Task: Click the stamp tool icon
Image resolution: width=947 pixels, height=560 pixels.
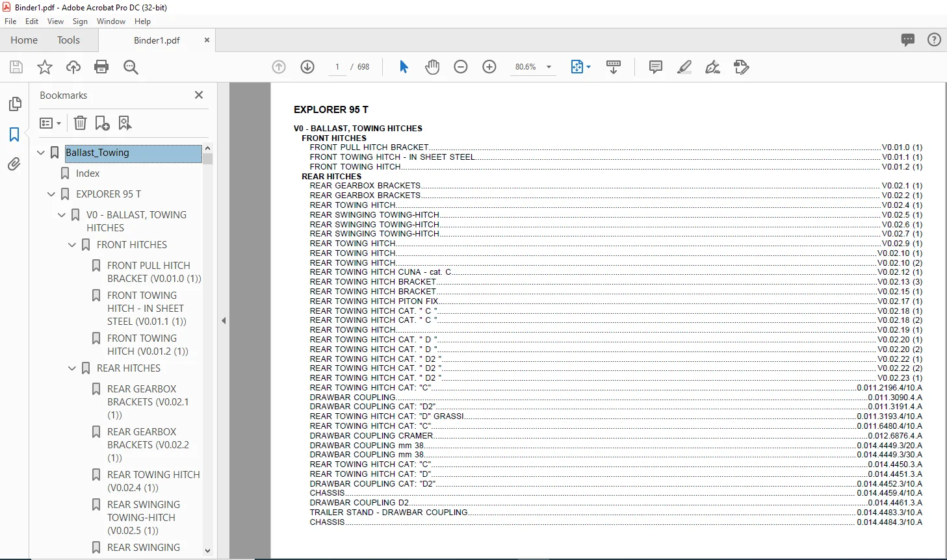Action: pos(741,67)
